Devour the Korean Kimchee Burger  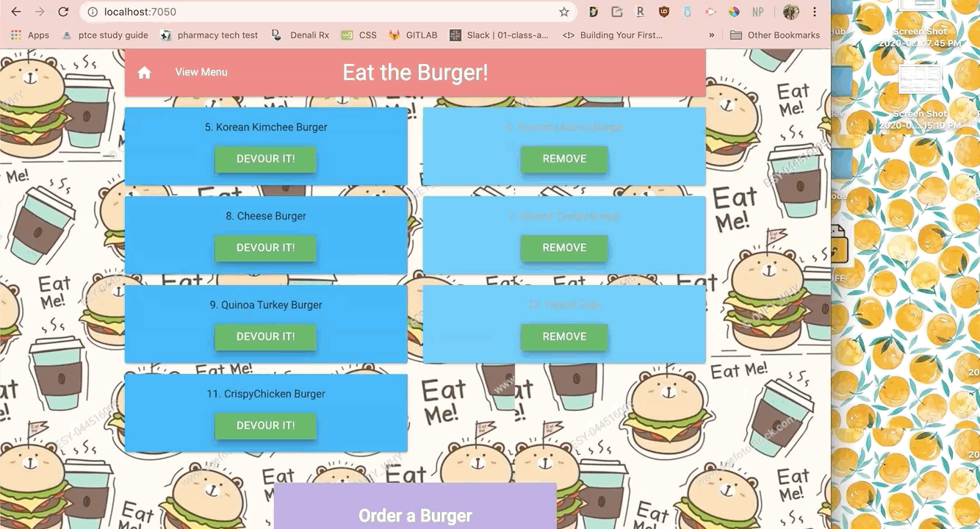265,159
